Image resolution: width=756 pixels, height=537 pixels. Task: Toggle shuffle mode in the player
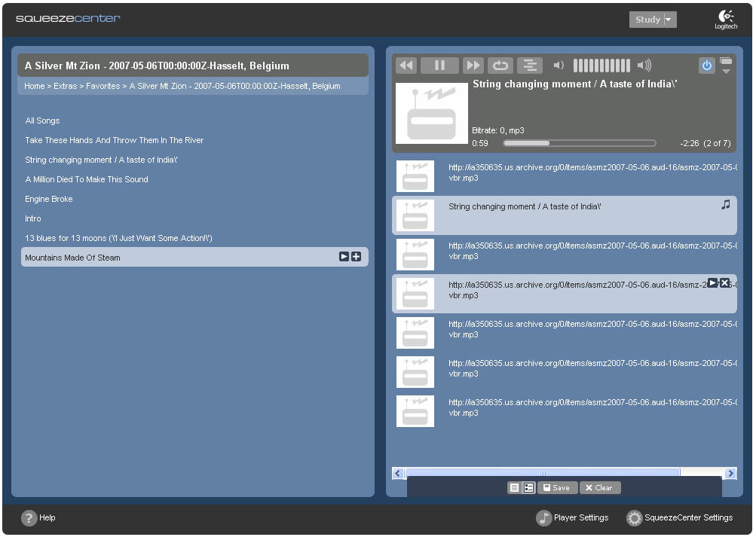click(530, 66)
